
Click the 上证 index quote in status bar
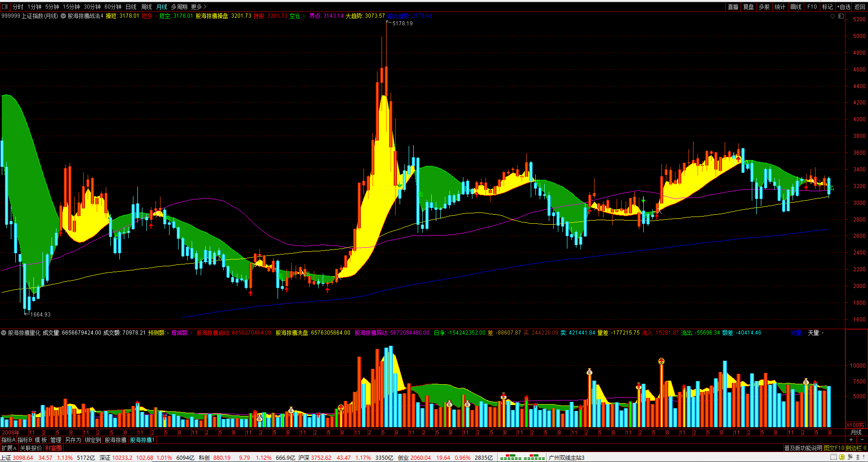(x=47, y=457)
